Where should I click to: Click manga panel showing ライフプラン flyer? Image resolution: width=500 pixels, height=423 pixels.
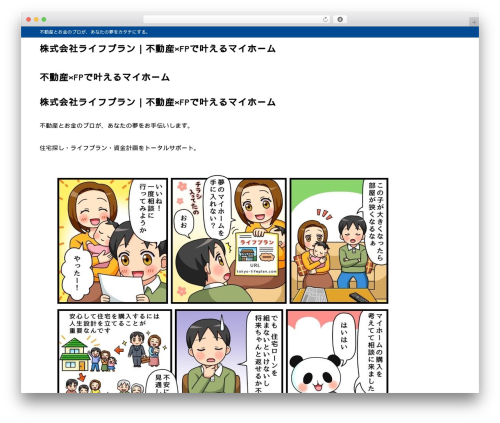pyautogui.click(x=229, y=241)
